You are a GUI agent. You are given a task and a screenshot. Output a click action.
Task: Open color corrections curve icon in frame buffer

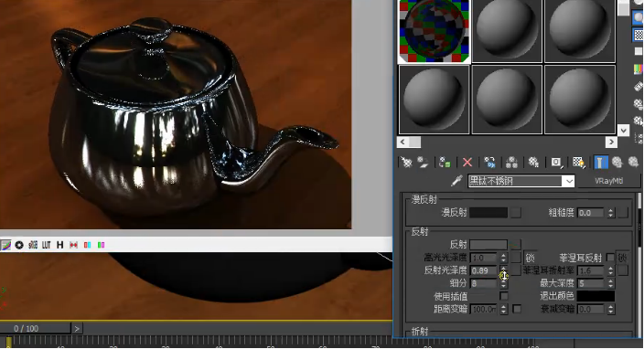(5, 245)
